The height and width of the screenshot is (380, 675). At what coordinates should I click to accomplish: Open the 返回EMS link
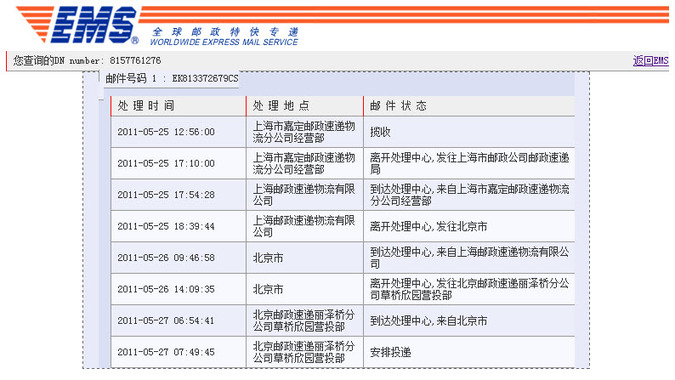click(x=650, y=61)
